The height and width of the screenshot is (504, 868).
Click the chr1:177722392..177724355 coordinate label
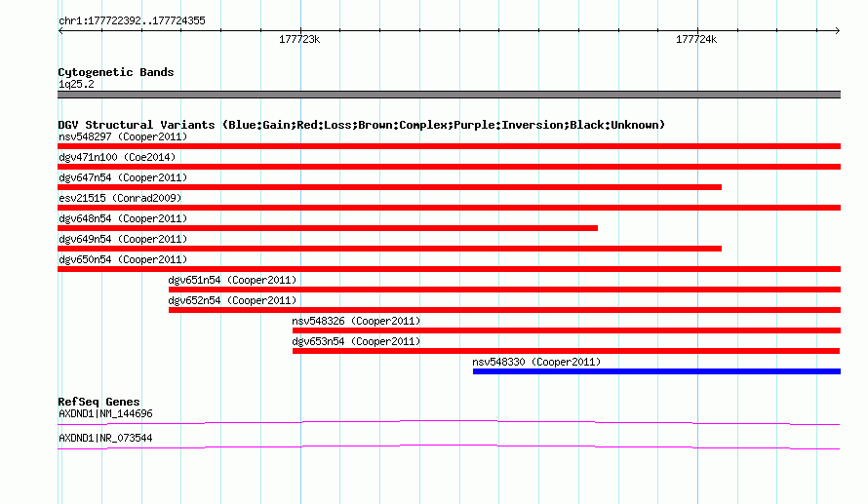coord(132,21)
